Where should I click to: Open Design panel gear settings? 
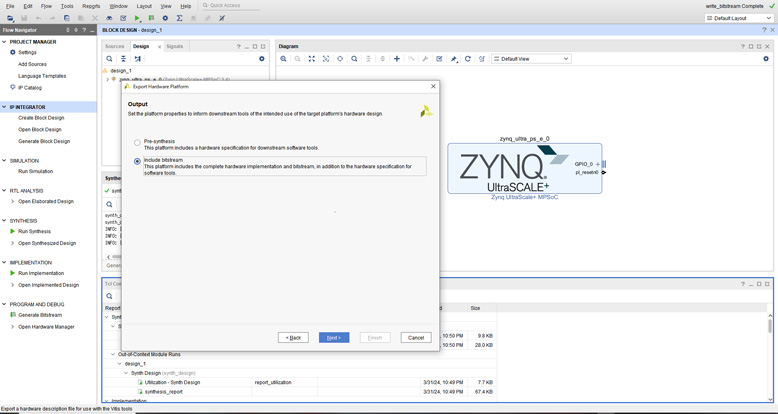pos(262,59)
